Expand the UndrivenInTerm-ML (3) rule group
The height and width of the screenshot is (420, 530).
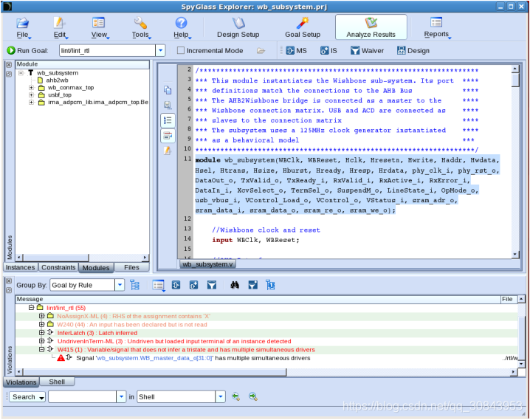coord(41,341)
